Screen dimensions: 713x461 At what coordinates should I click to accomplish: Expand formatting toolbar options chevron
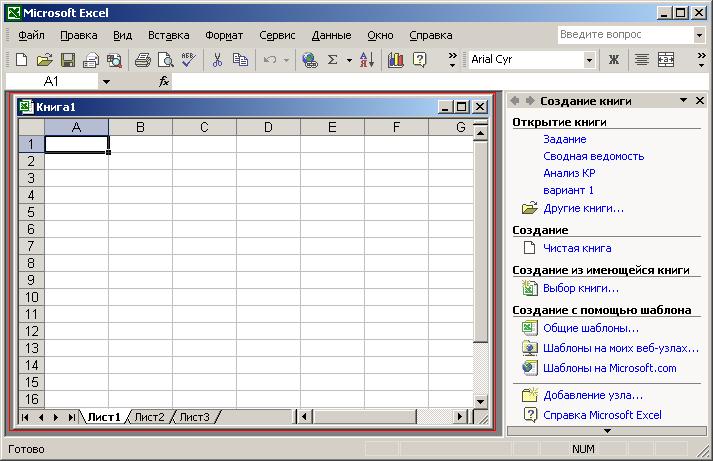click(x=702, y=60)
